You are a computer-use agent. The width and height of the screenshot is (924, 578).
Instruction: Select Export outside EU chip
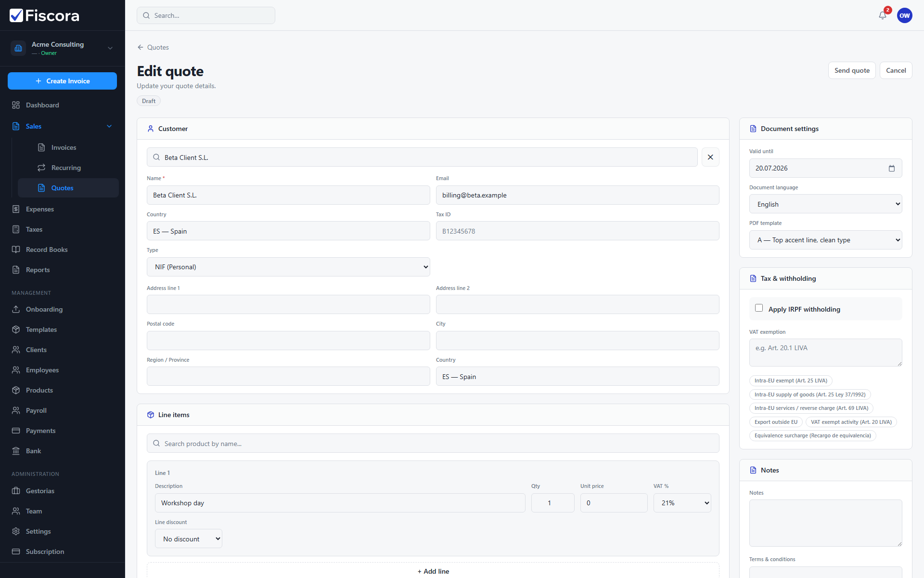(x=776, y=422)
